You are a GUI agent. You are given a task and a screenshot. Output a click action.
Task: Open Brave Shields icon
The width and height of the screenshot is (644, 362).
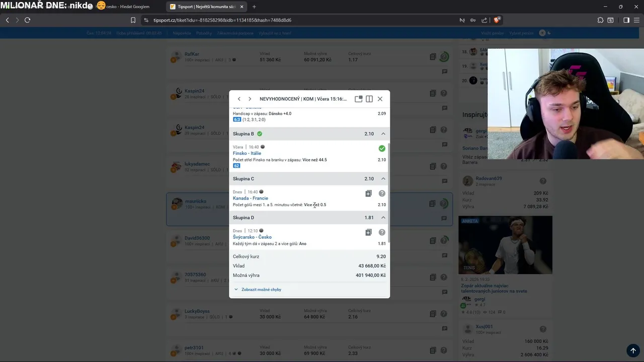tap(497, 20)
